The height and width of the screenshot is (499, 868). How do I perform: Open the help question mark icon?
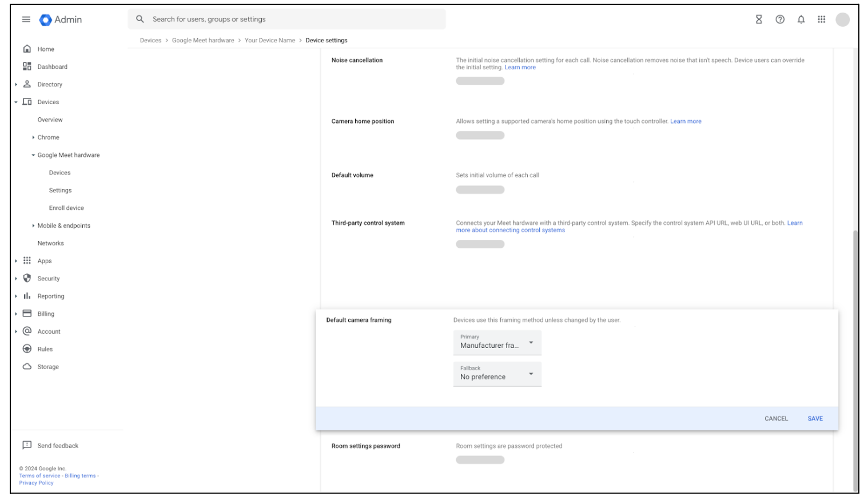(x=780, y=19)
